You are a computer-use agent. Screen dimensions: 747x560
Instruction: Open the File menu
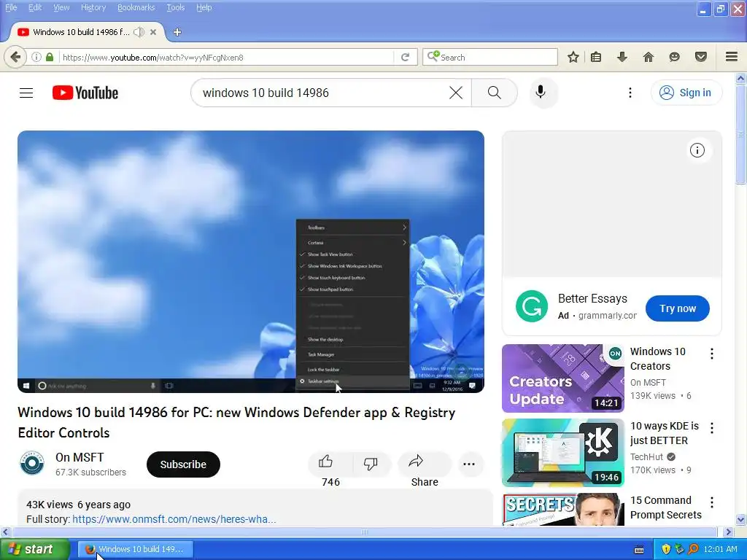coord(11,7)
